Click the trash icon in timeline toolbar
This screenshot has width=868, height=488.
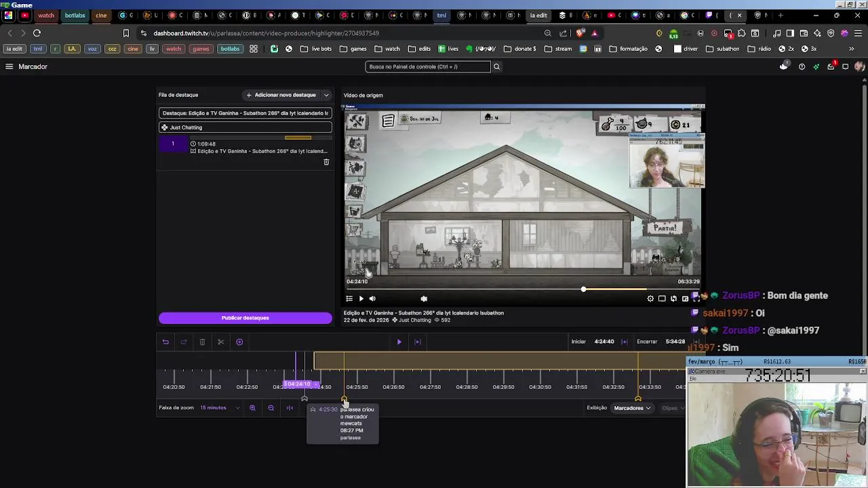coord(202,342)
